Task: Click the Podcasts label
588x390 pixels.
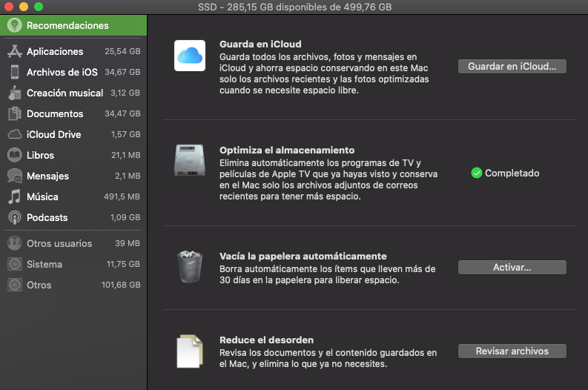Action: pyautogui.click(x=47, y=217)
